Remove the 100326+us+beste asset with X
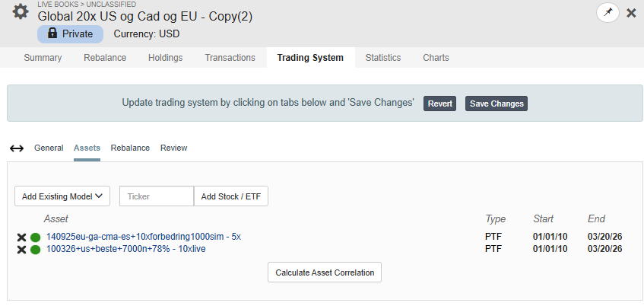The image size is (644, 306). point(21,250)
